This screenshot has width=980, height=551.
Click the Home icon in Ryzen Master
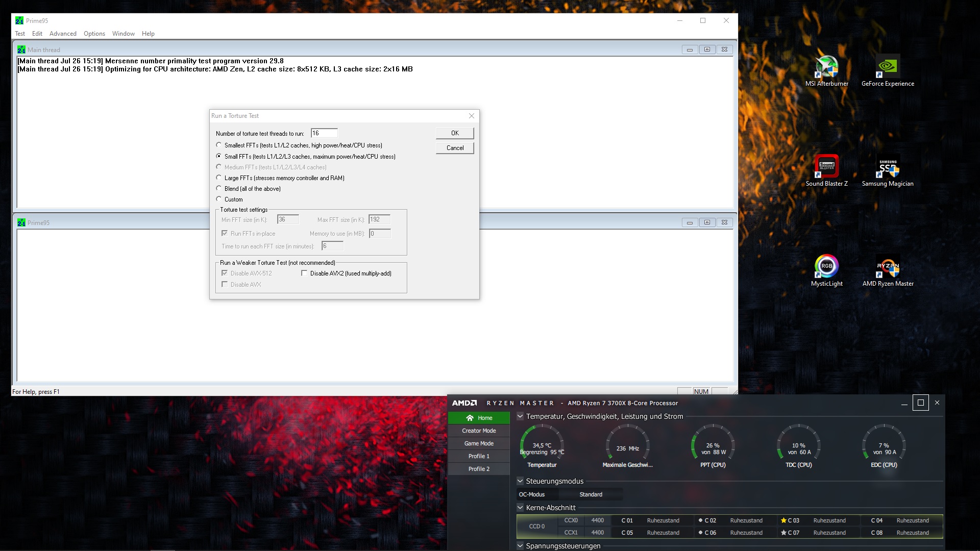(x=470, y=418)
